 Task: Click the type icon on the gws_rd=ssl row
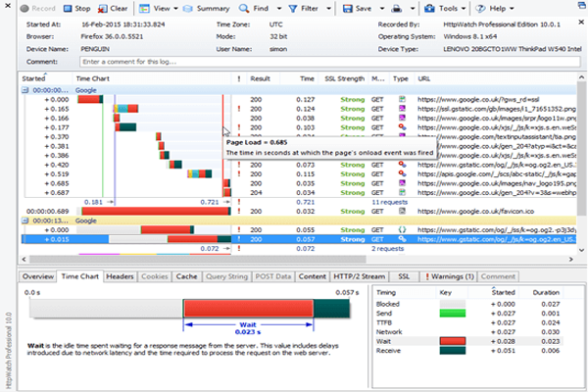[x=401, y=99]
